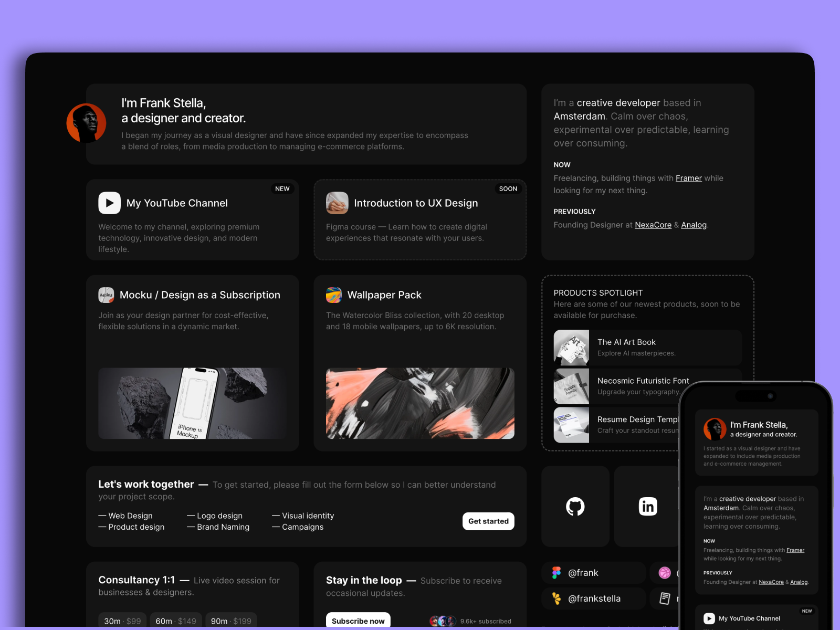This screenshot has height=630, width=840.
Task: Click the Introduction to UX Design icon
Action: [337, 203]
